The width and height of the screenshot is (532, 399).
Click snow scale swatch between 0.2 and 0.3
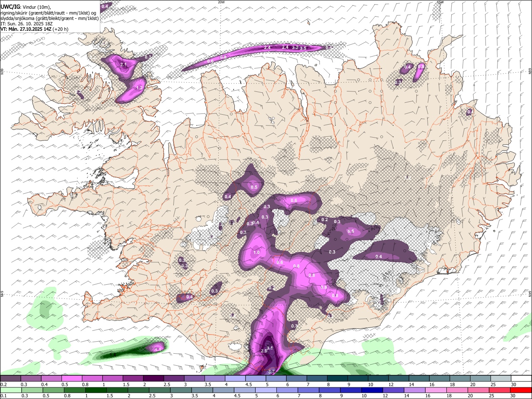click(x=10, y=378)
